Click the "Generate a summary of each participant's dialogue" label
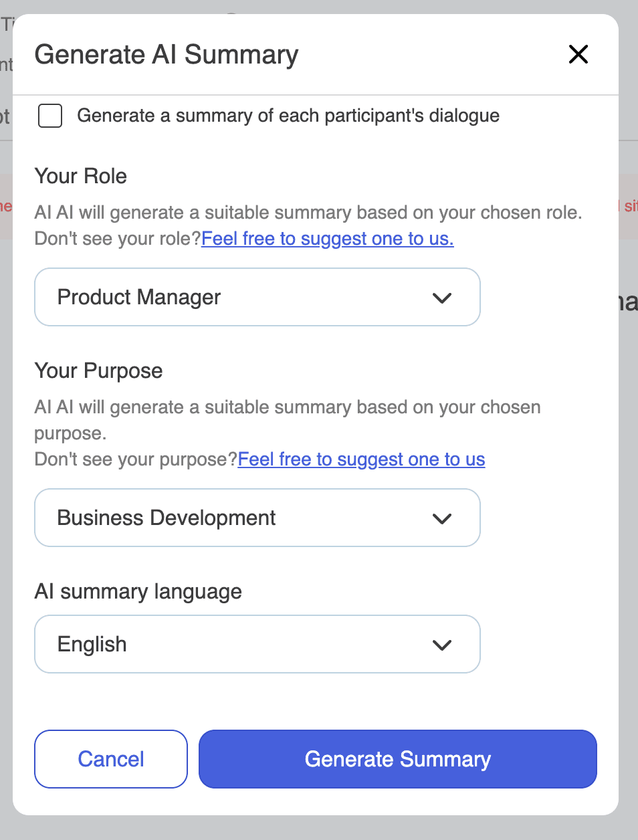Viewport: 638px width, 840px height. point(288,116)
